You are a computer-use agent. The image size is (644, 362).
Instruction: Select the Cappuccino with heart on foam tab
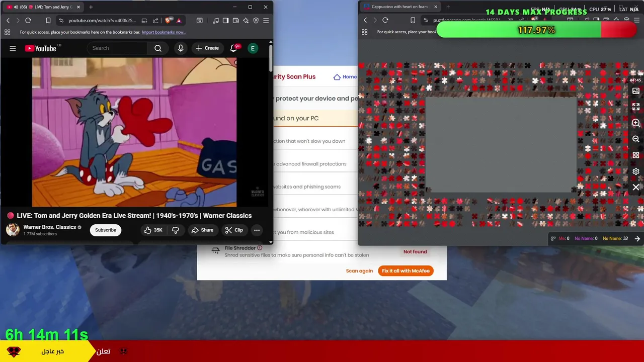[399, 7]
